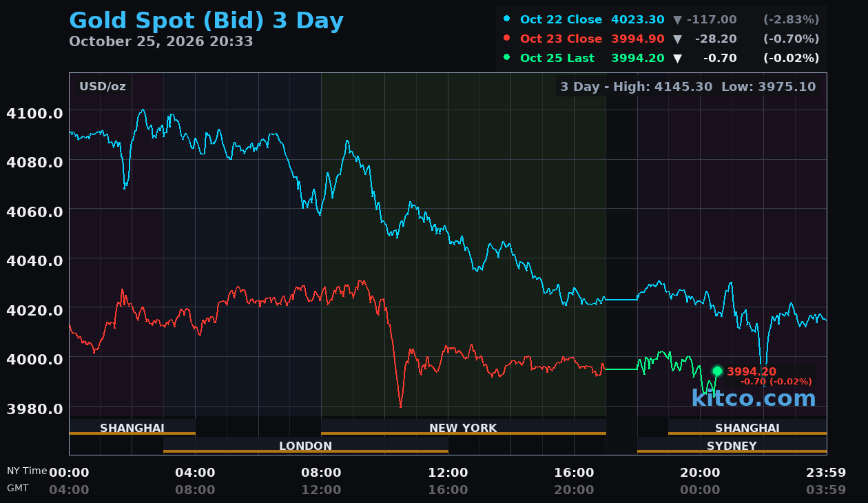Screen dimensions: 868x503
Task: Click the USD/oz unit label
Action: point(103,86)
